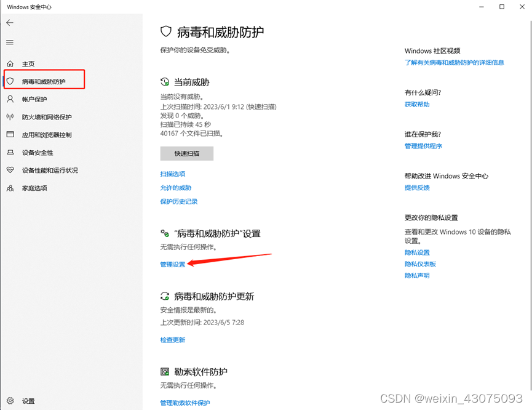Select 帐户保护 in the sidebar menu
The width and height of the screenshot is (532, 410).
pyautogui.click(x=34, y=99)
